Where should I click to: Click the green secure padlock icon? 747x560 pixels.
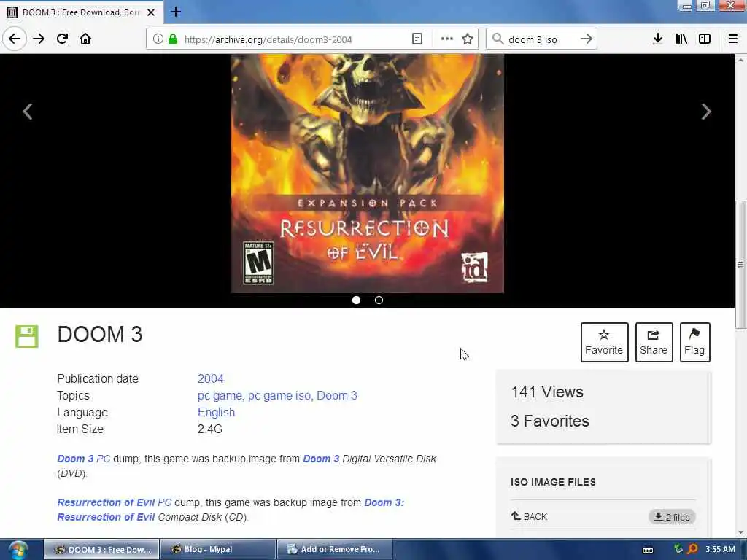coord(173,39)
